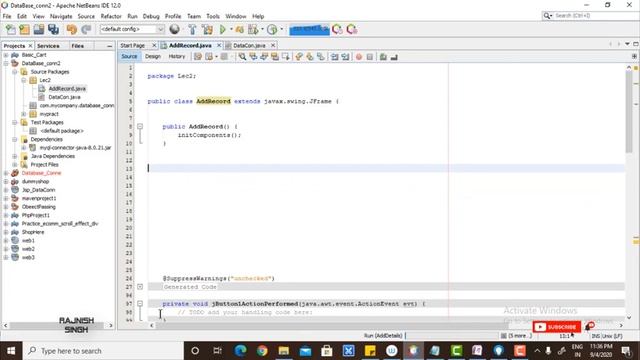Image resolution: width=640 pixels, height=360 pixels.
Task: Click Shift Line Left editor icon
Action: [335, 57]
